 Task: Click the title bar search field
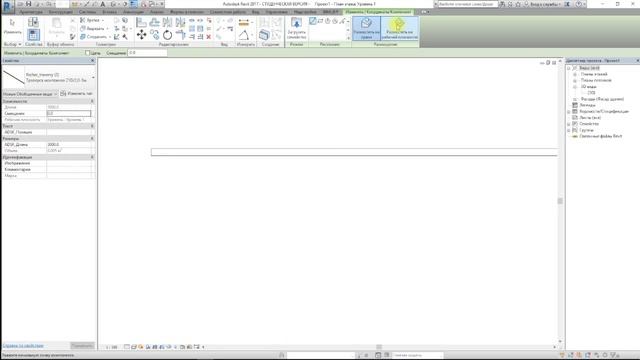[468, 4]
